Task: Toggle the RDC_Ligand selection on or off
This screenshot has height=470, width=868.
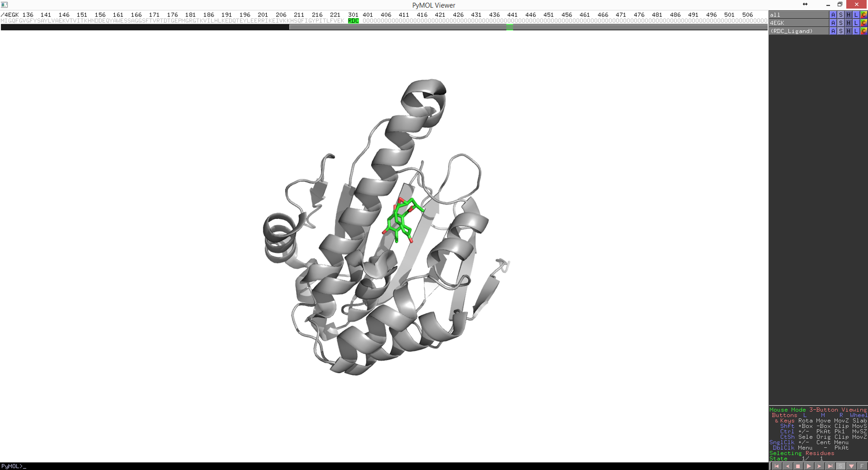Action: tap(797, 31)
